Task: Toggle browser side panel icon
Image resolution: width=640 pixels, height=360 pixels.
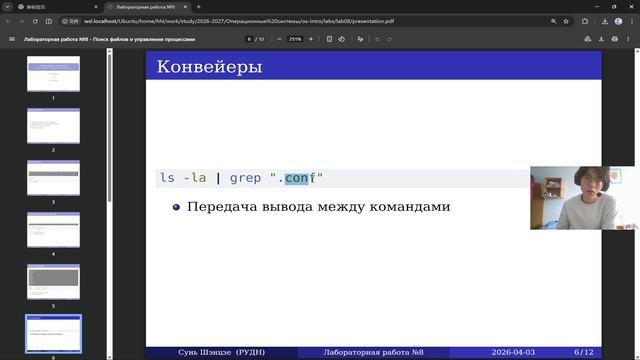Action: [49, 21]
